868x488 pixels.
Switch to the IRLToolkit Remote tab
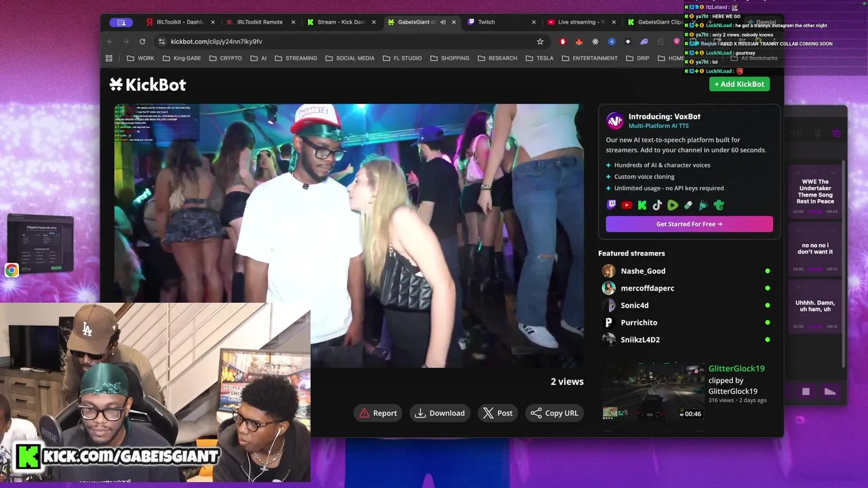tap(260, 22)
